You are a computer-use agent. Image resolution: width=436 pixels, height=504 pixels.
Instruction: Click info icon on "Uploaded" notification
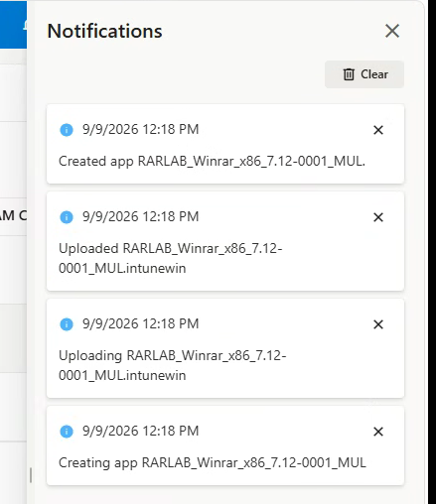coord(67,217)
